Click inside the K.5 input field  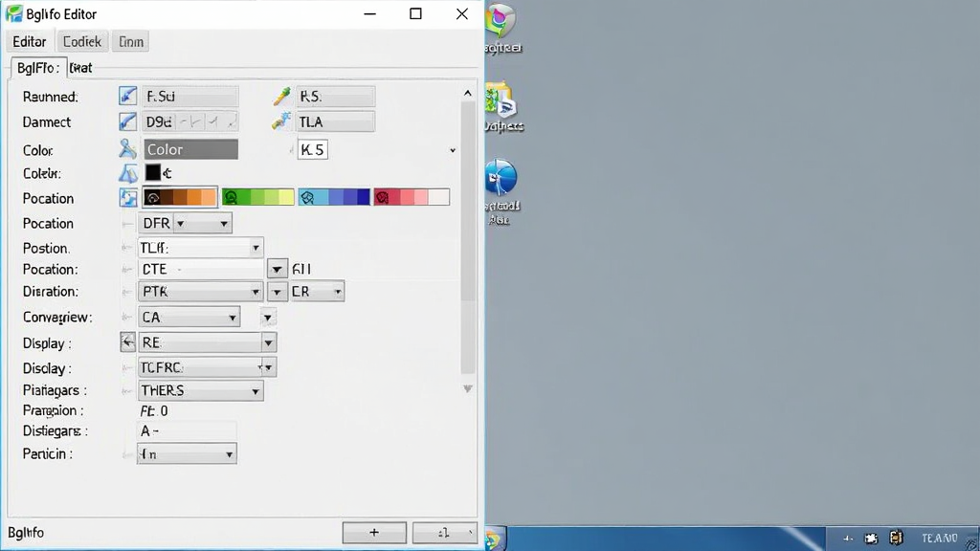pyautogui.click(x=313, y=150)
